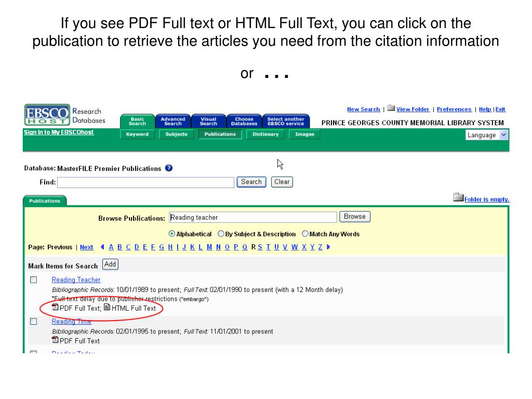
Task: Click the Add button
Action: (110, 264)
